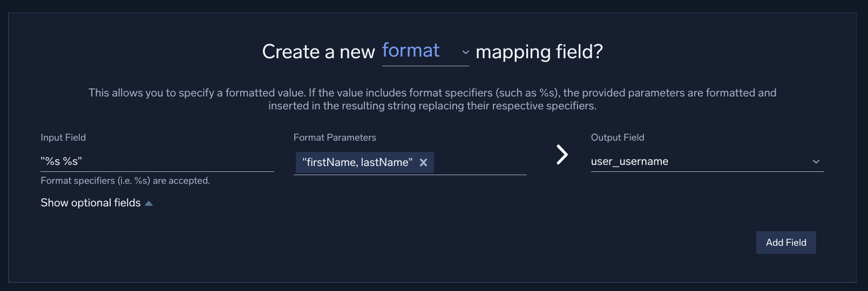Click the Input Field label

63,137
